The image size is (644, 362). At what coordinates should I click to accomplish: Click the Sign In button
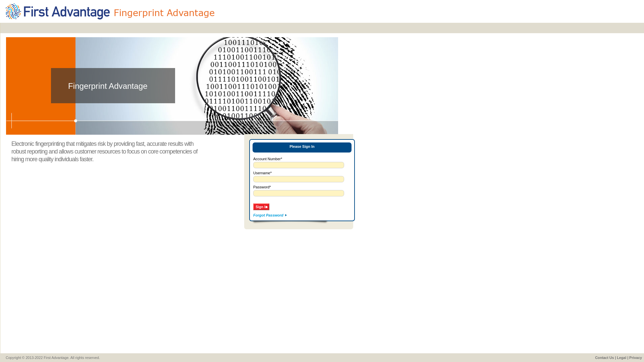coord(261,207)
